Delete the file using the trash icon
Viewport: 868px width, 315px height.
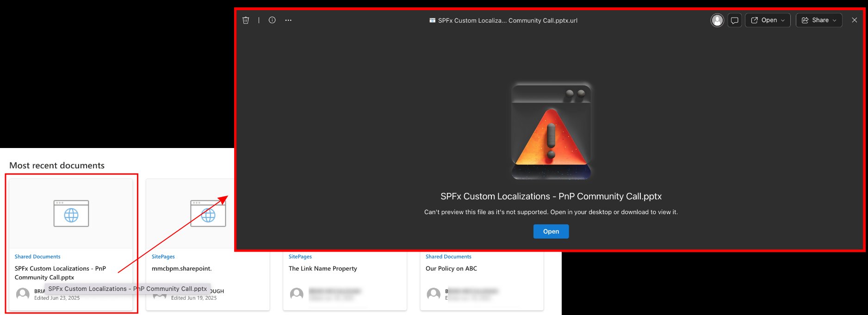246,20
